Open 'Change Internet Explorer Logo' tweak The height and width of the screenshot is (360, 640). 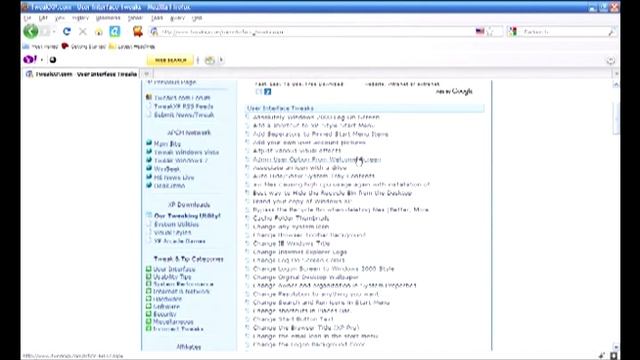pos(300,252)
